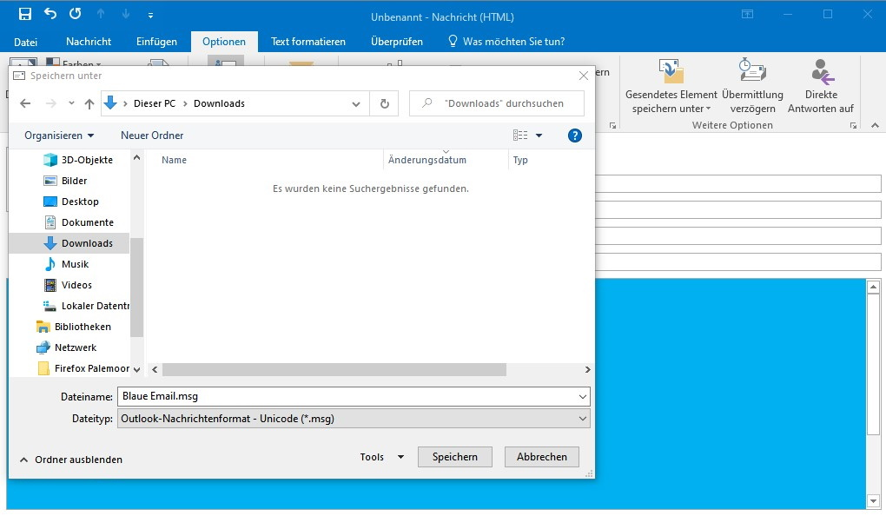The height and width of the screenshot is (516, 886).
Task: Click the Undo arrow in quick access toolbar
Action: [50, 14]
